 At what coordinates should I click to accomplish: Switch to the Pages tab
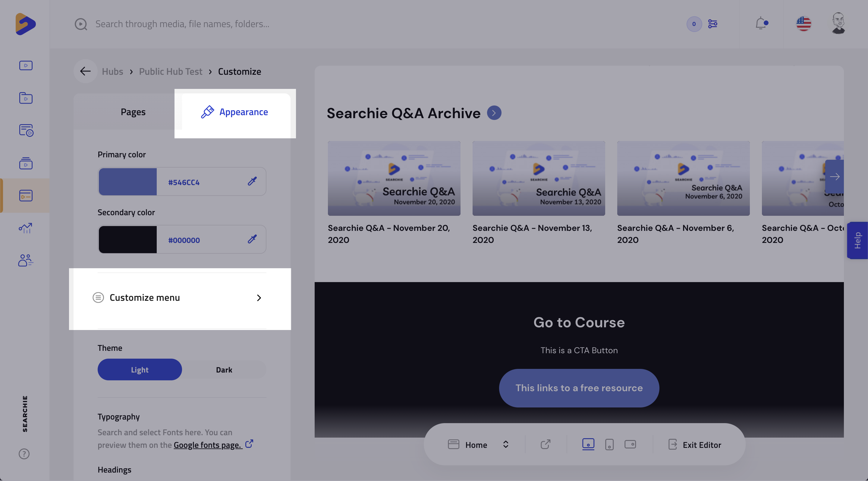tap(133, 112)
